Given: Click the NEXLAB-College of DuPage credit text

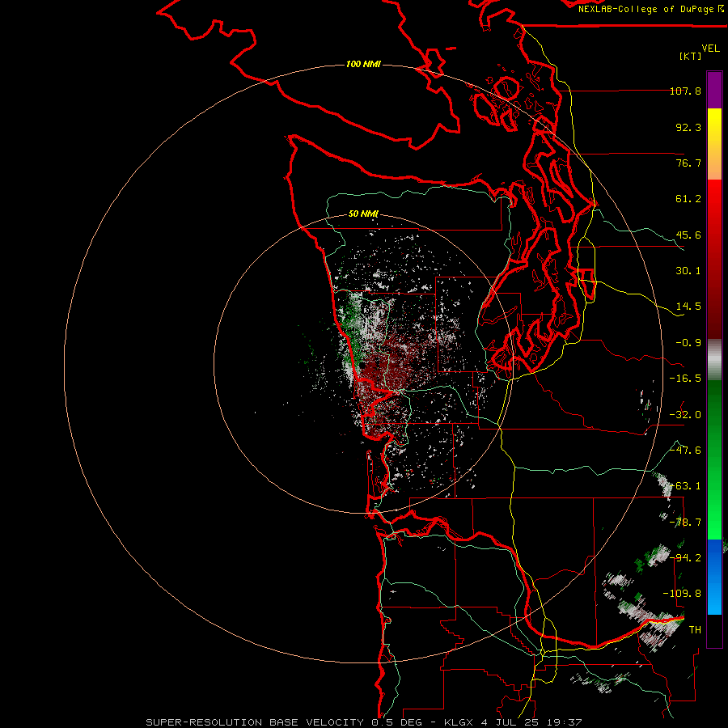Looking at the screenshot, I should pos(651,9).
